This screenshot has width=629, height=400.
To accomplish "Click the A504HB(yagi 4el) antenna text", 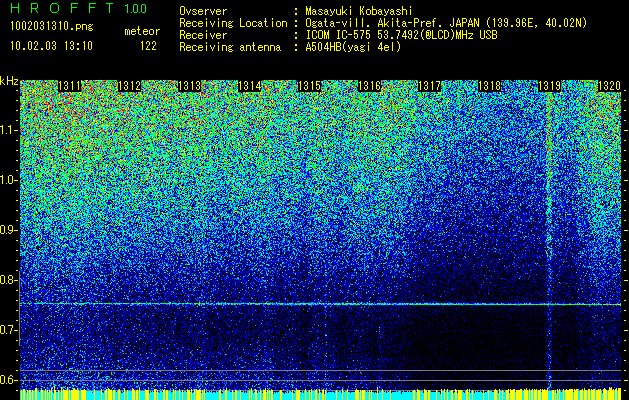I will 353,47.
